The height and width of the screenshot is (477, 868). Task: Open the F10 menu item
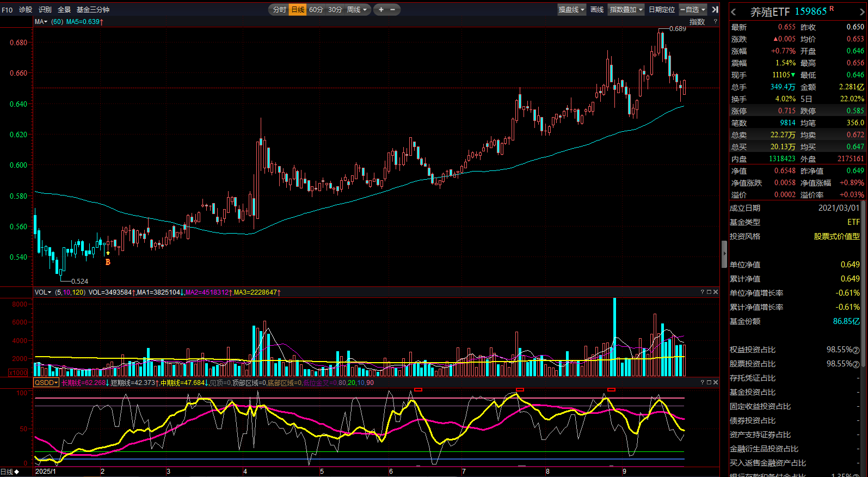pyautogui.click(x=7, y=10)
